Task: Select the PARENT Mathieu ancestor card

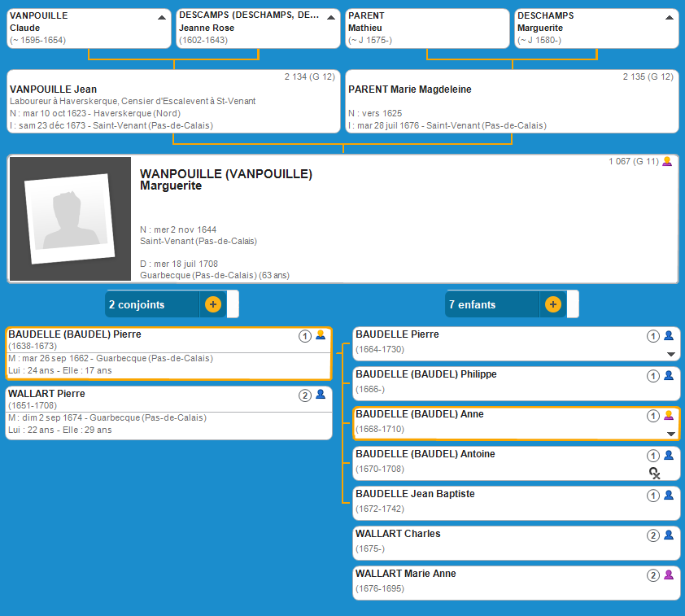Action: [426, 28]
